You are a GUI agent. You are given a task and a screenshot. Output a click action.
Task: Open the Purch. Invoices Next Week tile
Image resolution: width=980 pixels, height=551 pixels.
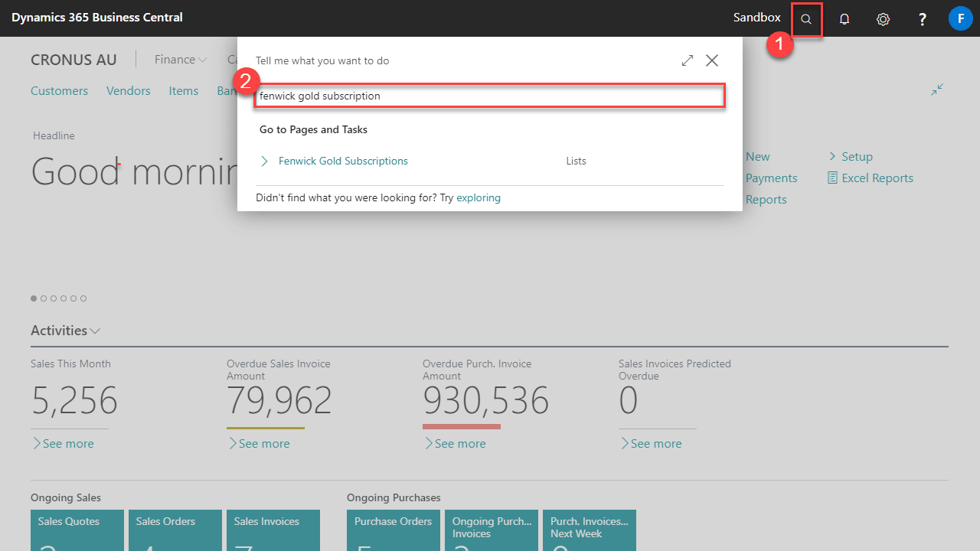pos(590,530)
